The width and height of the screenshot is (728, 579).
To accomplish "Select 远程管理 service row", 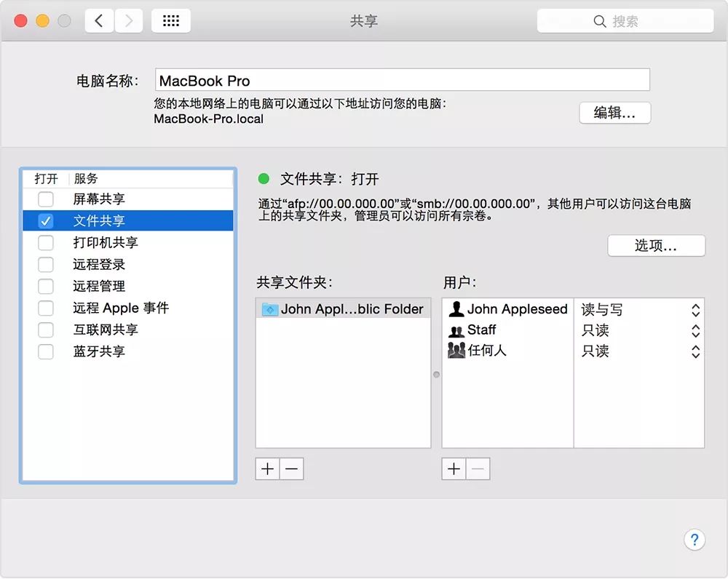I will [x=128, y=287].
